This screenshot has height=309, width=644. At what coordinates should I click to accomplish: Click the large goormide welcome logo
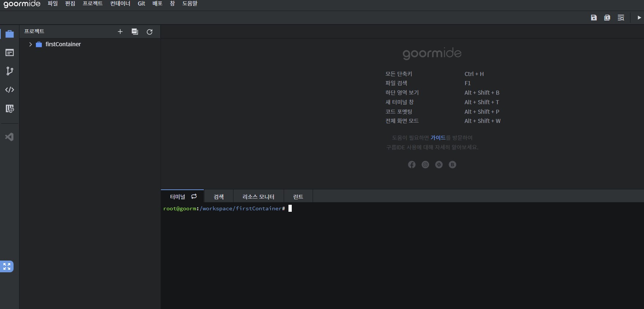click(x=432, y=54)
